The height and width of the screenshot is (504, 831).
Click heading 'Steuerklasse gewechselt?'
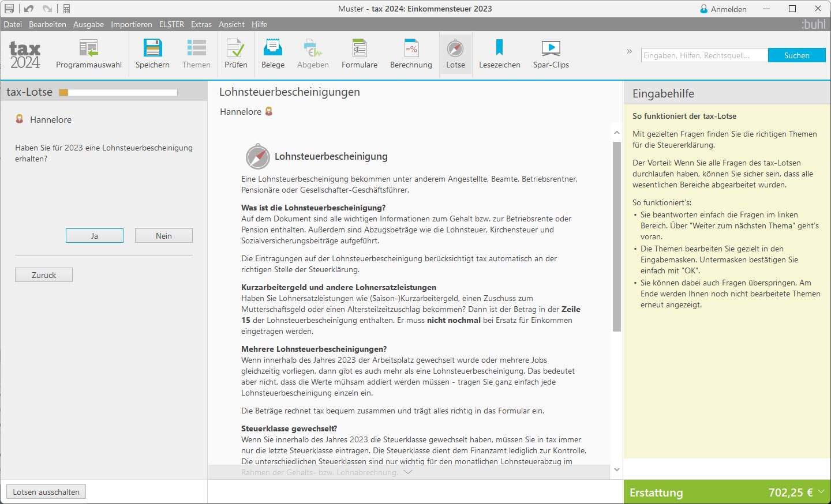pos(289,428)
